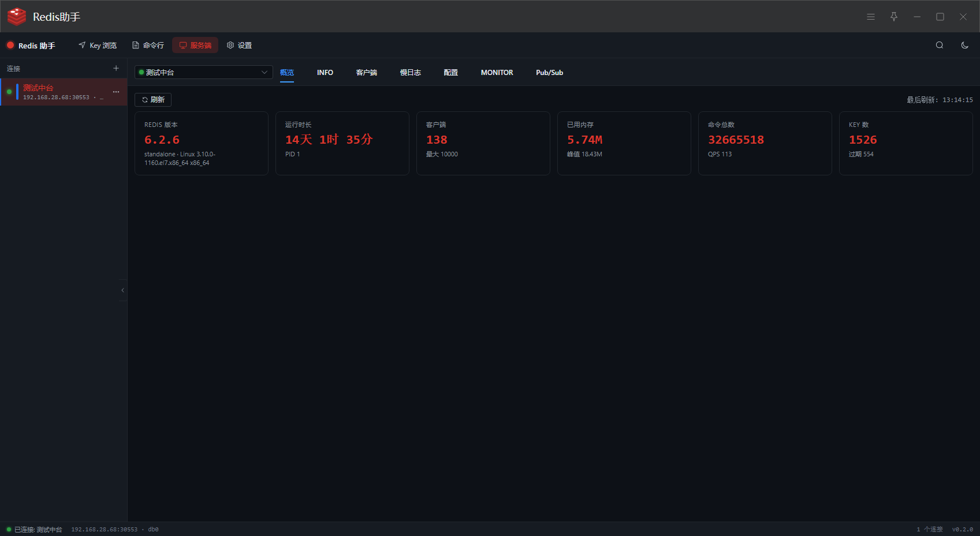Click the 过期 554 text
Image resolution: width=980 pixels, height=536 pixels.
pos(861,154)
